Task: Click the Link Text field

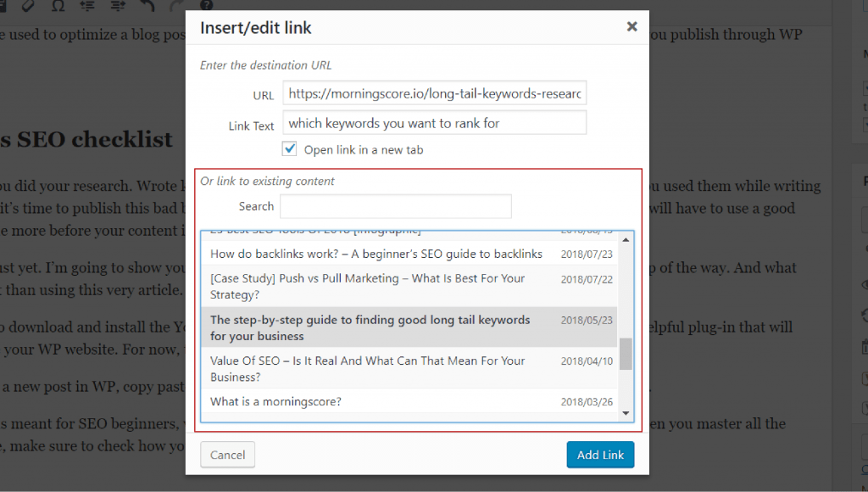Action: [x=434, y=123]
